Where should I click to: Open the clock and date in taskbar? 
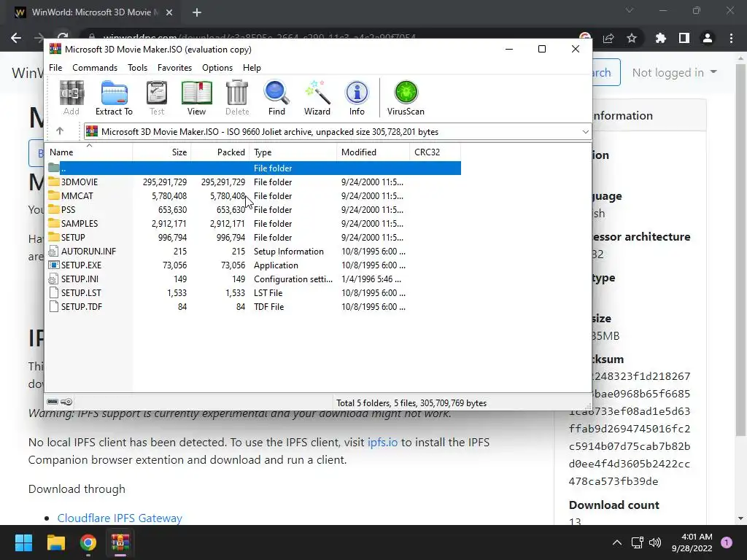point(692,542)
